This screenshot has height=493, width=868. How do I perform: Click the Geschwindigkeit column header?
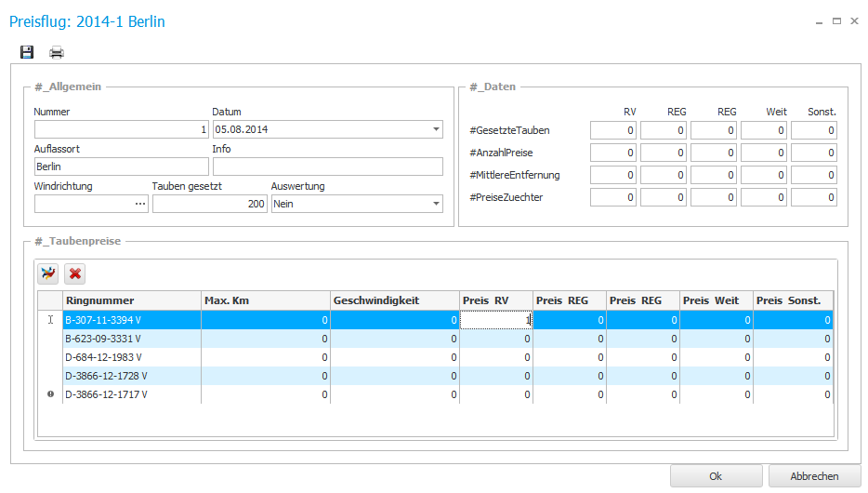coord(394,300)
